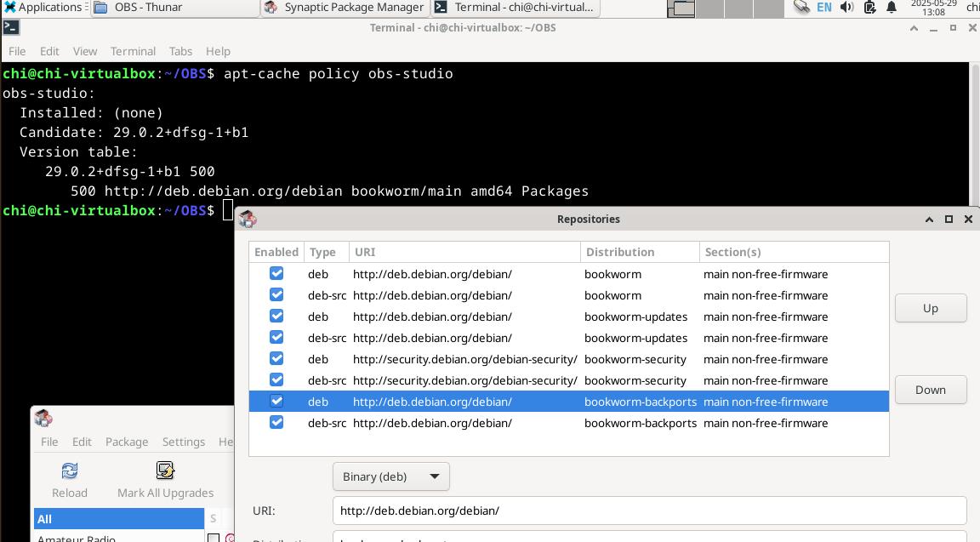Click the chi user name in the panel
The height and width of the screenshot is (542, 980).
tap(972, 8)
